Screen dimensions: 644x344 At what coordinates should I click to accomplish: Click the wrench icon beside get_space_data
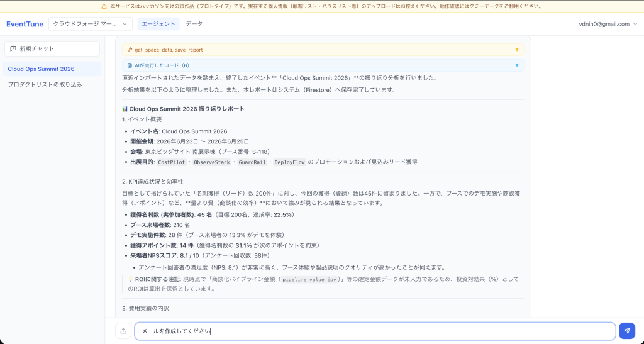[130, 50]
